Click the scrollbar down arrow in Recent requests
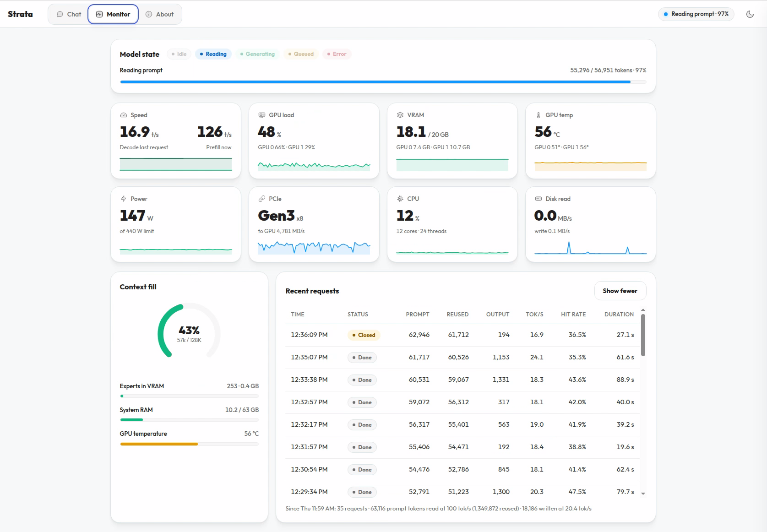Viewport: 767px width, 532px height. 643,494
